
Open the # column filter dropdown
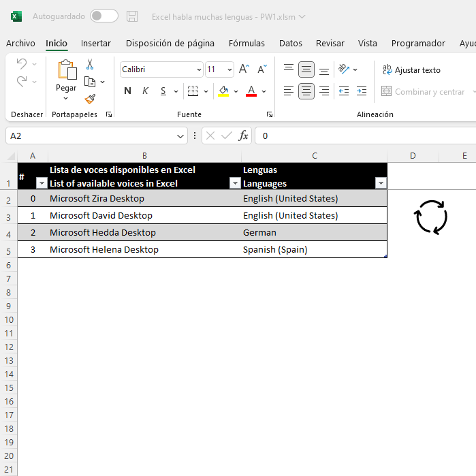click(42, 183)
